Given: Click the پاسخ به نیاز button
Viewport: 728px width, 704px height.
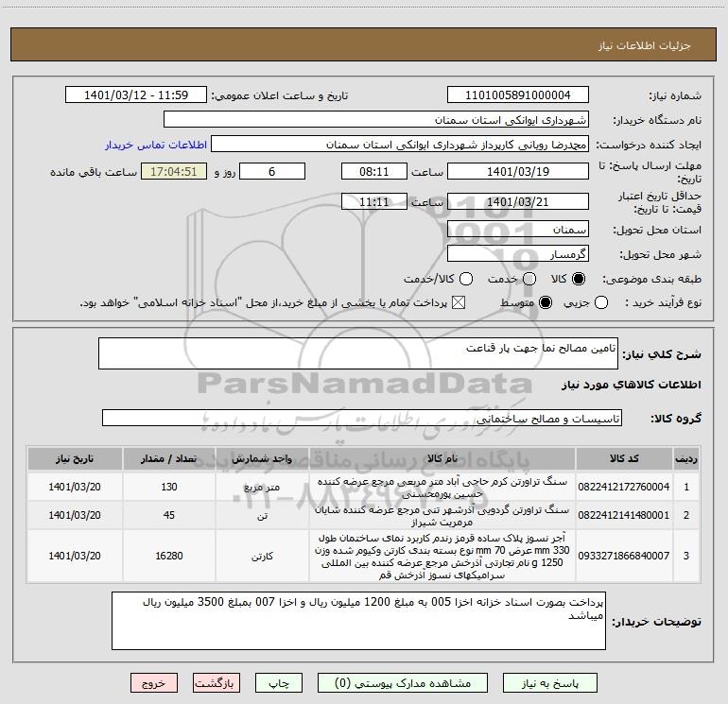Looking at the screenshot, I should (x=550, y=683).
